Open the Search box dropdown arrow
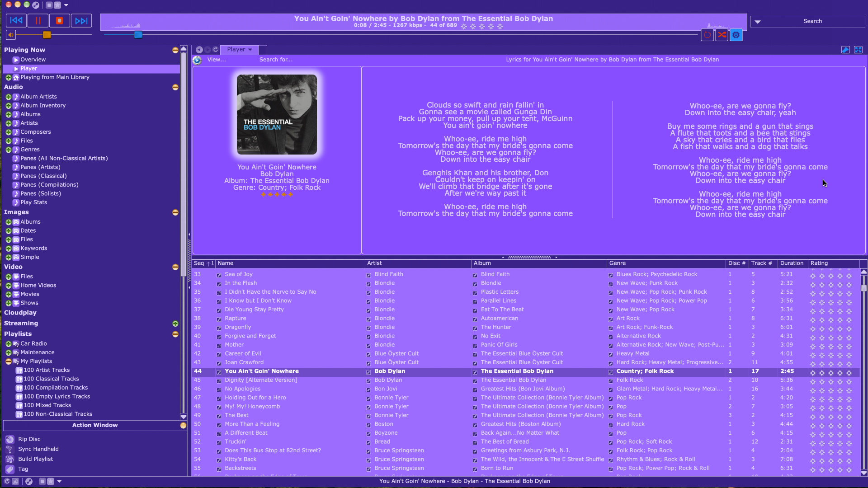 pos(758,22)
